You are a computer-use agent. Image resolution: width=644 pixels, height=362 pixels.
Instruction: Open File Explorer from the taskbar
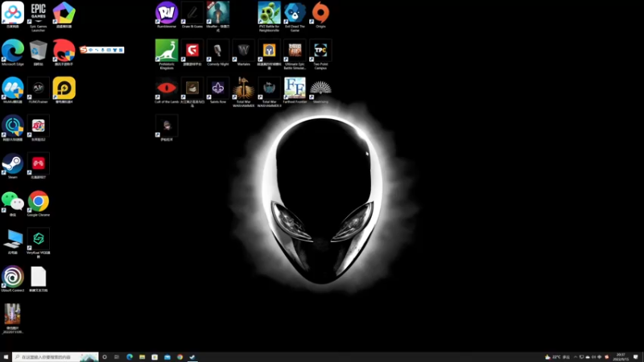142,357
